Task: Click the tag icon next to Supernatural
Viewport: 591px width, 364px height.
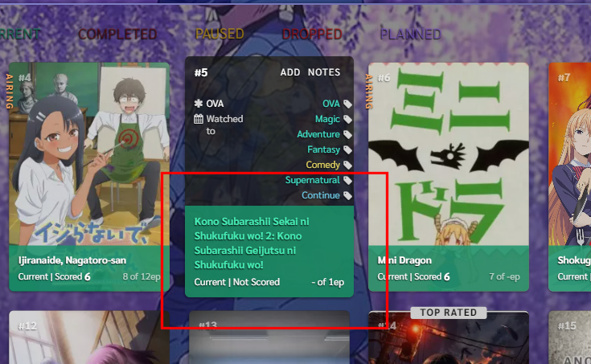Action: click(x=347, y=181)
